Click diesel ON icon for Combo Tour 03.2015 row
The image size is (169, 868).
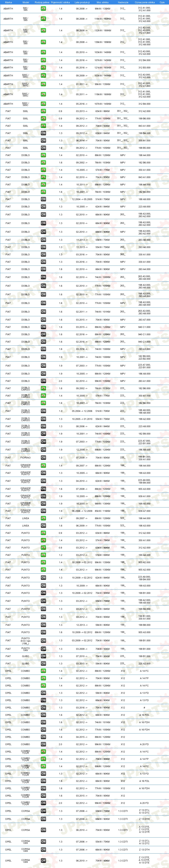[43, 795]
